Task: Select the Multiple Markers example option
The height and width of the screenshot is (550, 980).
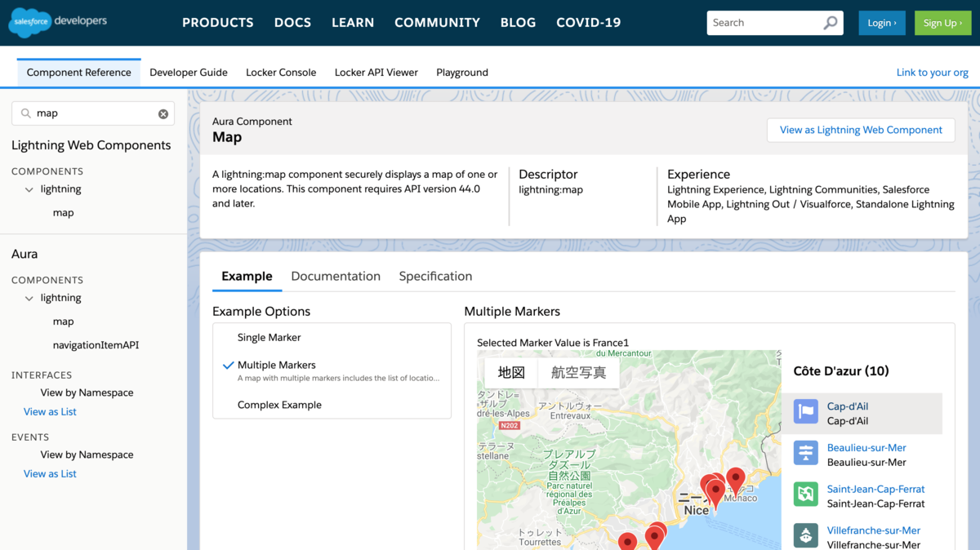Action: [332, 371]
